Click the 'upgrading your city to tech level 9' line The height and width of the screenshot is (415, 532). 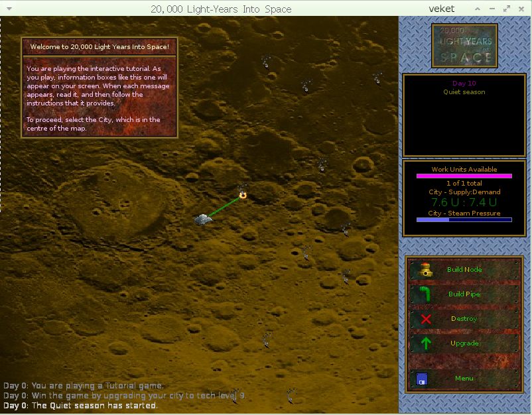pyautogui.click(x=125, y=396)
